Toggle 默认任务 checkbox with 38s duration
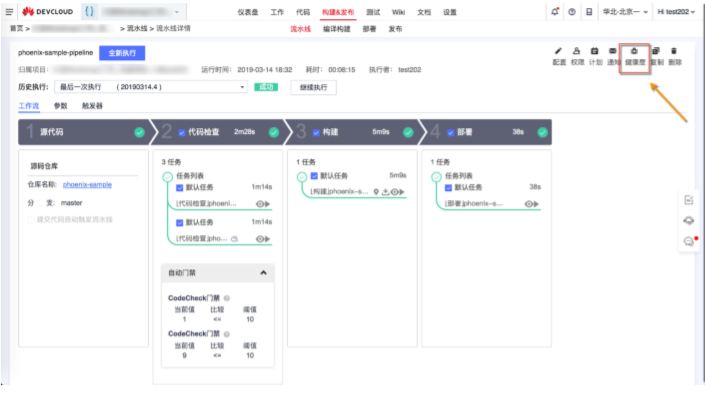Image resolution: width=705 pixels, height=401 pixels. [x=448, y=187]
